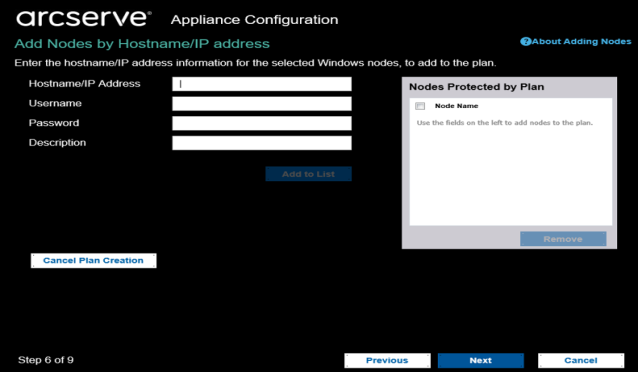Click the empty node list placeholder text
This screenshot has width=638, height=372.
coord(505,123)
